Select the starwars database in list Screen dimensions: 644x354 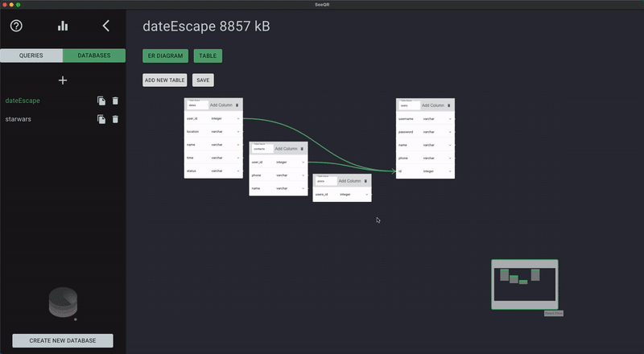pos(18,119)
